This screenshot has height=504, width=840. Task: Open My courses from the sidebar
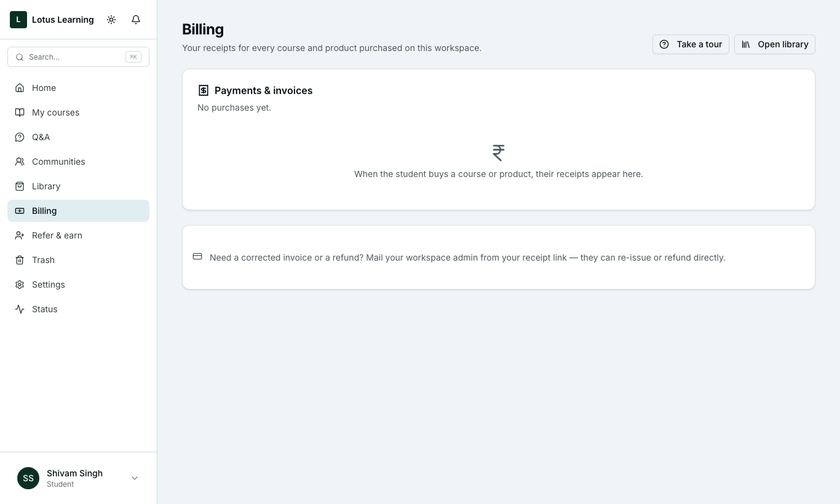click(x=78, y=112)
